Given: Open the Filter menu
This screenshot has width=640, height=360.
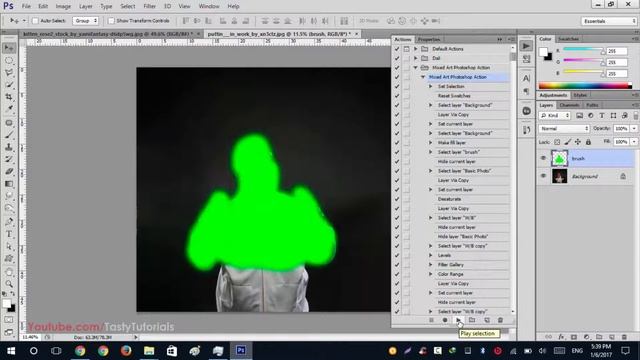Looking at the screenshot, I should [149, 7].
